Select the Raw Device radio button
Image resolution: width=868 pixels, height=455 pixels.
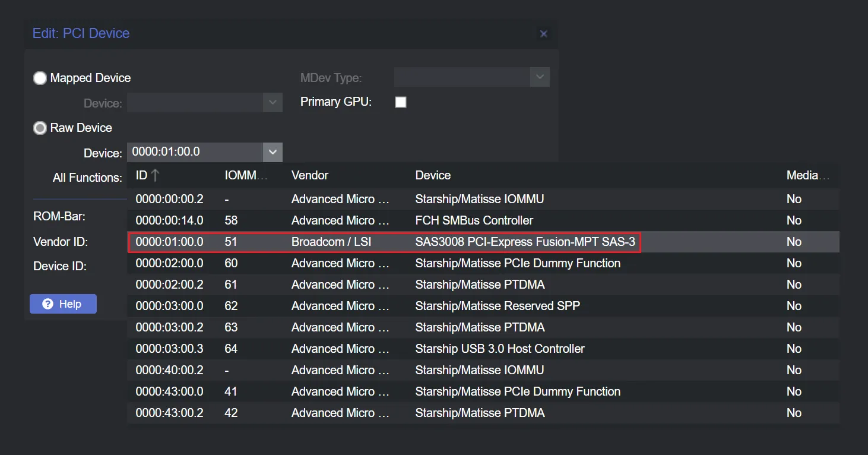(40, 128)
